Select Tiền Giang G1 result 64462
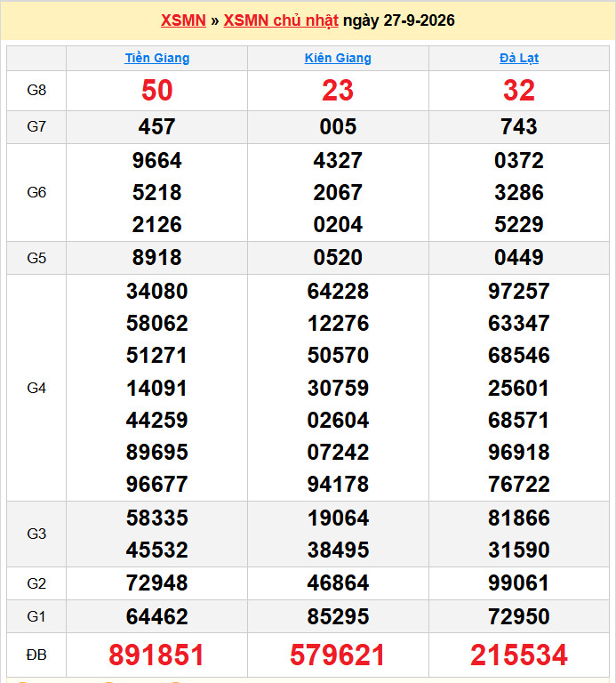Image resolution: width=616 pixels, height=683 pixels. pyautogui.click(x=157, y=616)
